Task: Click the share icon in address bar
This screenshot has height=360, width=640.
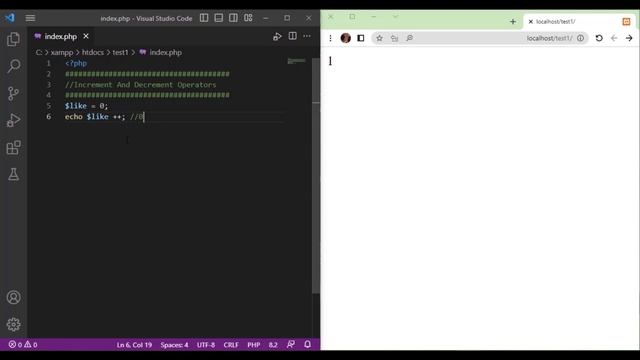Action: [394, 38]
